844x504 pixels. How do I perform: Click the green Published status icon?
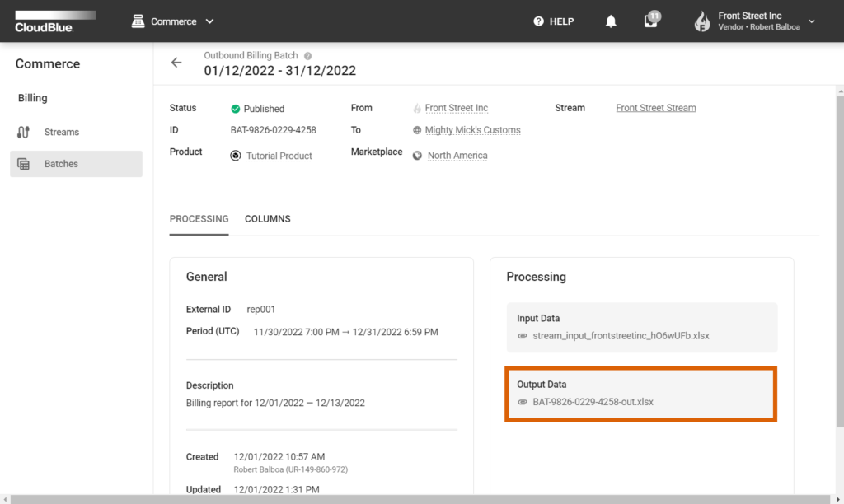point(235,109)
